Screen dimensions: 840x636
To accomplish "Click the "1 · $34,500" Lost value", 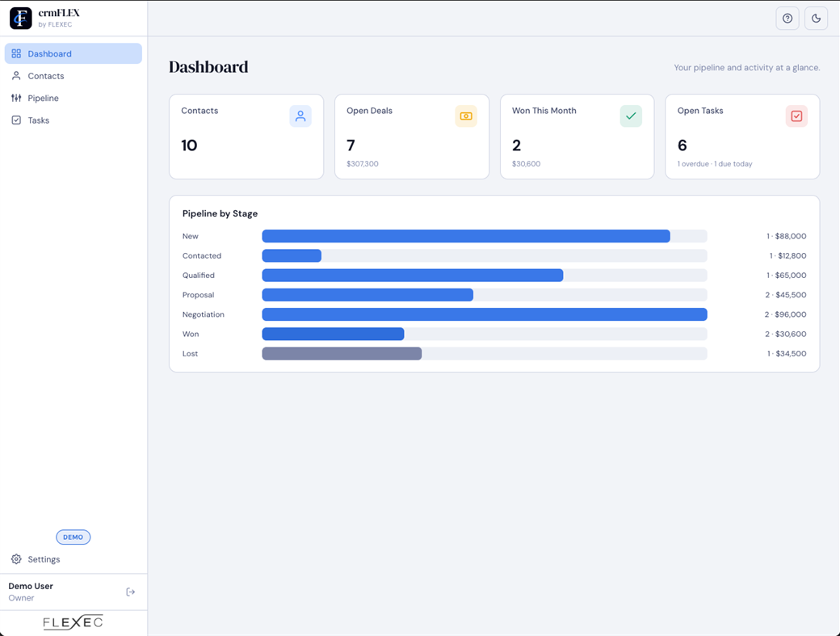I will (787, 353).
